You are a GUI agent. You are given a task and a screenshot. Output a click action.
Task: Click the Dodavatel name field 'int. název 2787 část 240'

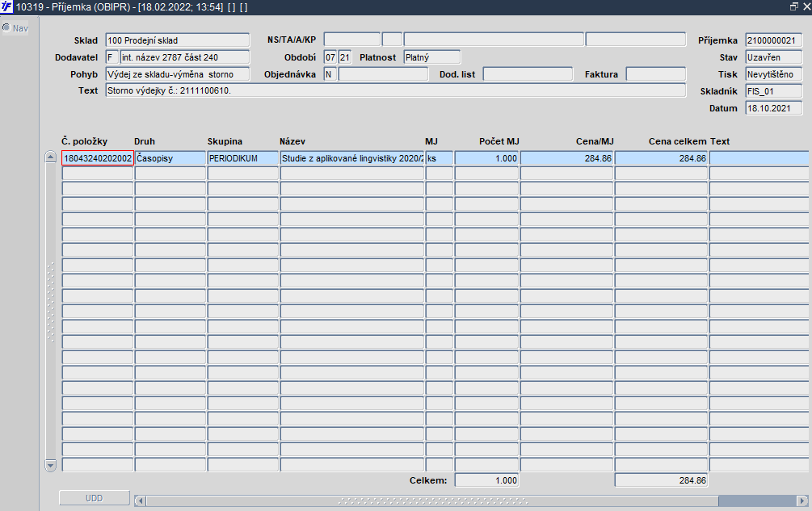[x=185, y=57]
